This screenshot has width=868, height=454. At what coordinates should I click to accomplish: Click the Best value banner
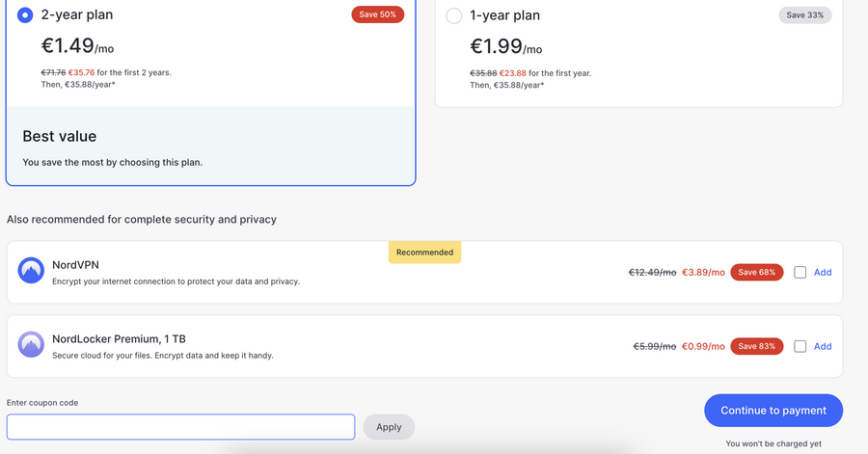(210, 146)
